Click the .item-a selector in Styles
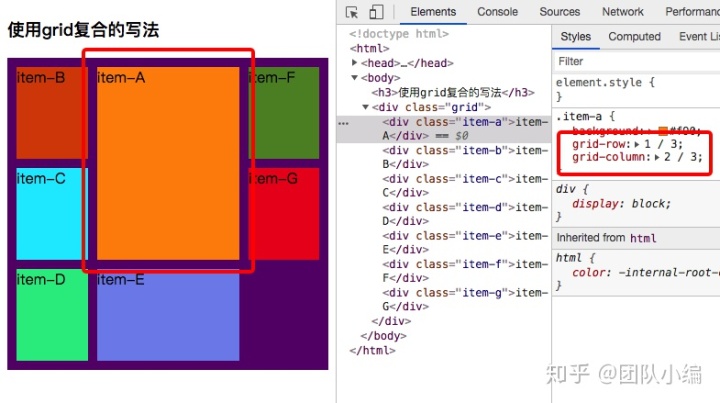 click(580, 117)
